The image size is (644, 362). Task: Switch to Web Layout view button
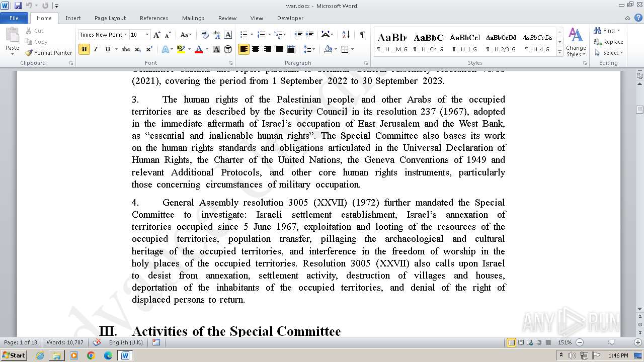coord(530,342)
